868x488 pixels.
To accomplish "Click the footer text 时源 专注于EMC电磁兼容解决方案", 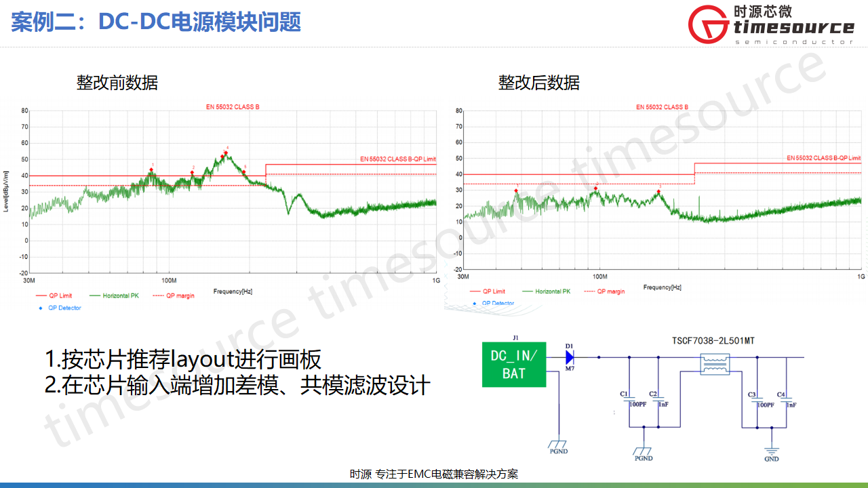I will point(434,474).
